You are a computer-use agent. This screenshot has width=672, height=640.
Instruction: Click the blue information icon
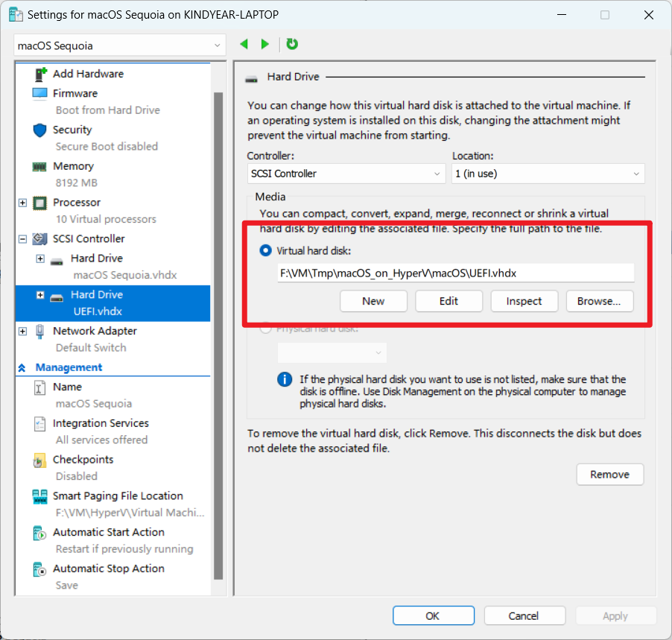[285, 379]
